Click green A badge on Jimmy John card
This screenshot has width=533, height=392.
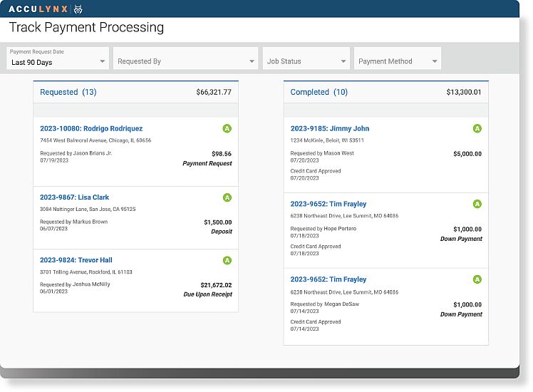pyautogui.click(x=477, y=129)
